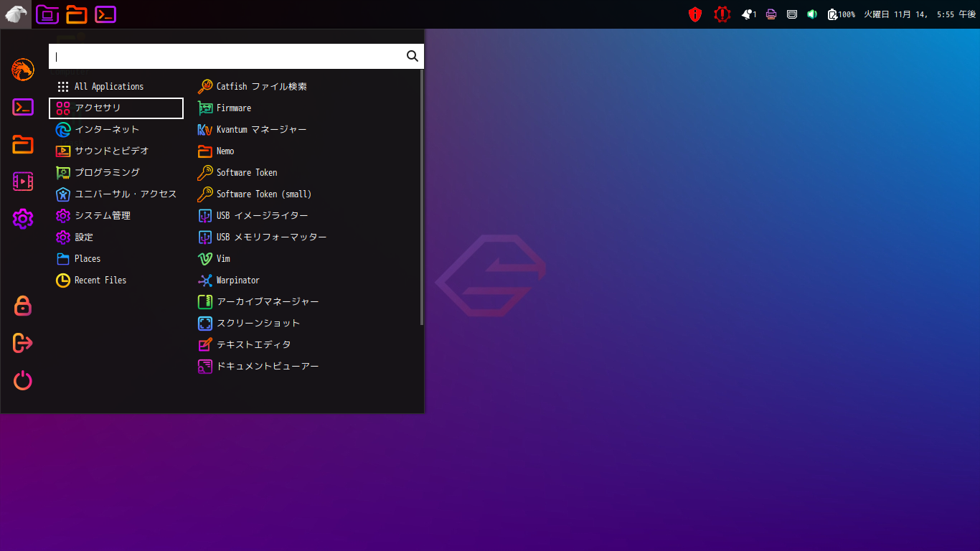Click the show desktop icon in panel

[47, 14]
